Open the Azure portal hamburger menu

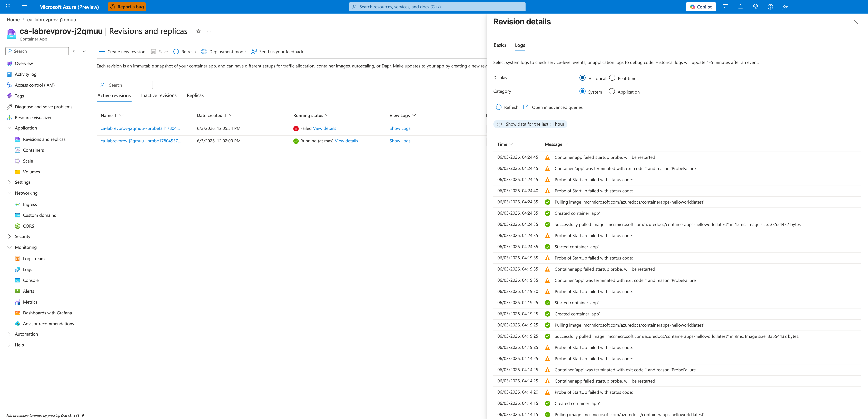tap(24, 7)
